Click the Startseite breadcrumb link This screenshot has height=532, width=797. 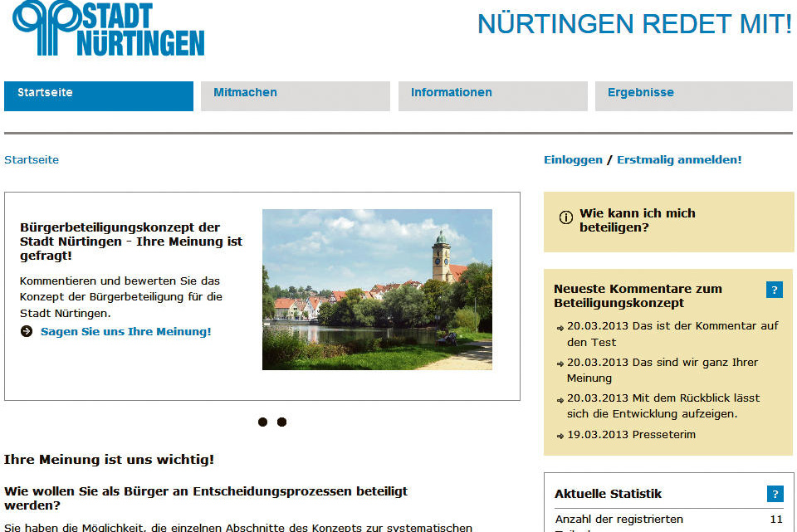tap(32, 160)
